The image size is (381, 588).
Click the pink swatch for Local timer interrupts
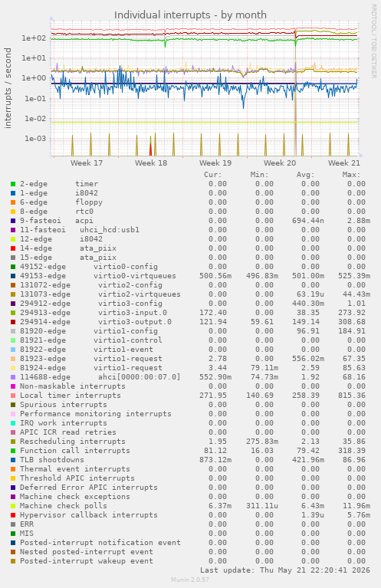tap(13, 396)
